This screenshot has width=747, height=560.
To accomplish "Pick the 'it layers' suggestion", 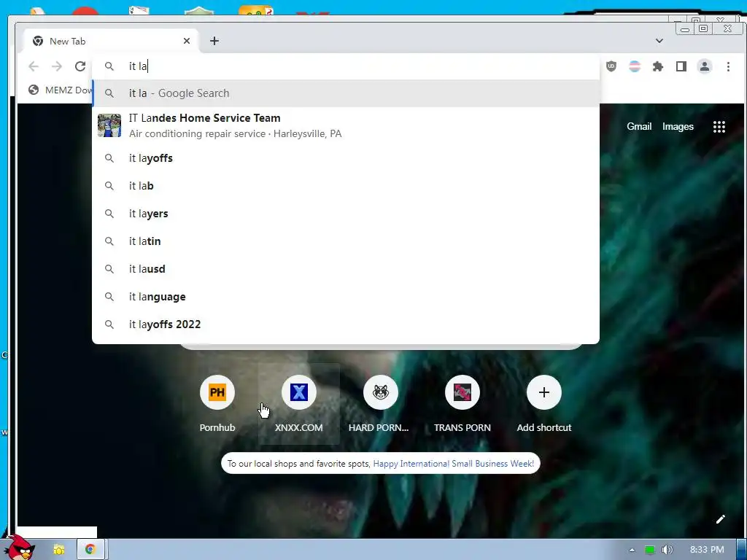I will 346,214.
